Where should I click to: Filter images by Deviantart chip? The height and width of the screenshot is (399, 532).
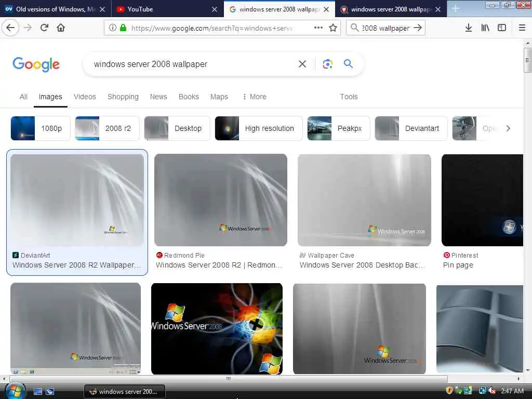[x=411, y=128]
